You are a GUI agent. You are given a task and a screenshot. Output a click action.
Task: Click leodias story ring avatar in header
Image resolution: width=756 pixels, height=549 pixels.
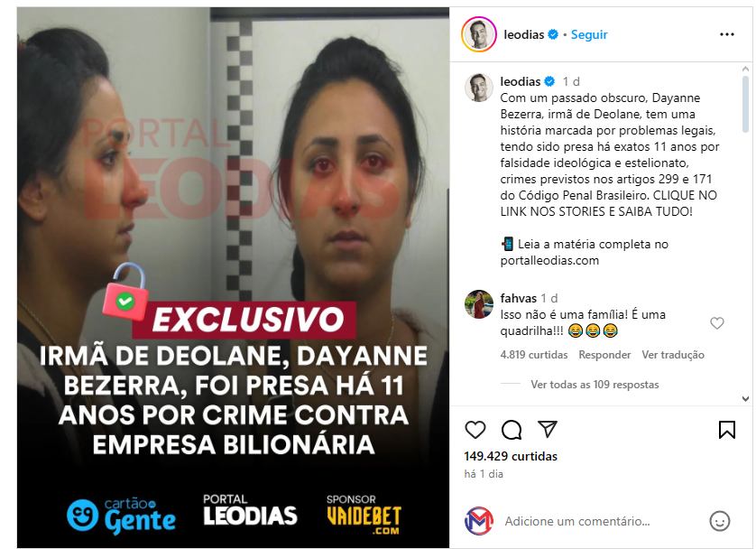tap(479, 34)
